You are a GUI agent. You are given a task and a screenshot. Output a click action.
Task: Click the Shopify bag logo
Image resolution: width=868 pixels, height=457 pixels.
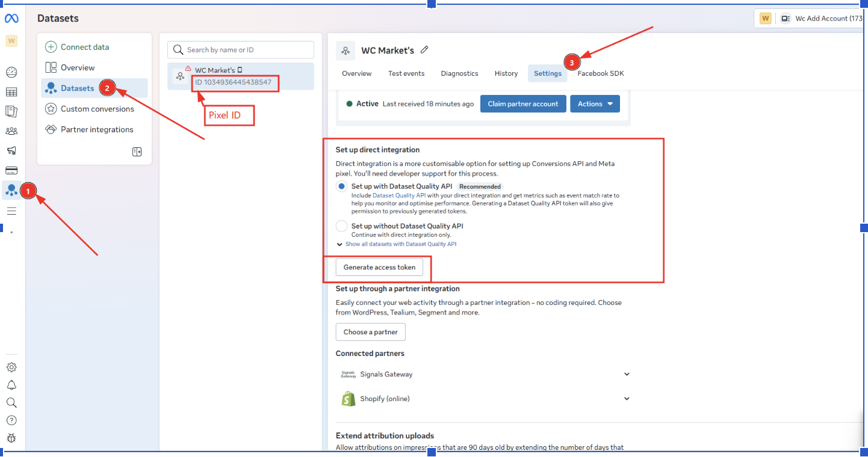click(x=349, y=399)
